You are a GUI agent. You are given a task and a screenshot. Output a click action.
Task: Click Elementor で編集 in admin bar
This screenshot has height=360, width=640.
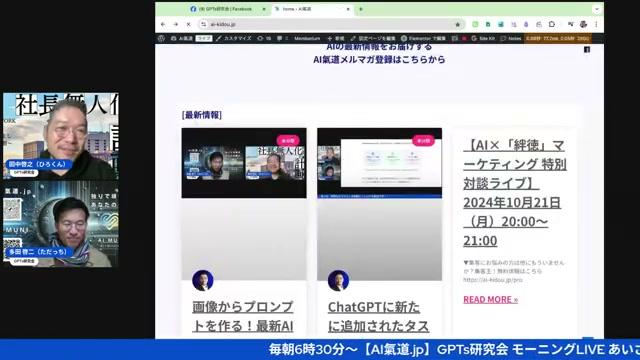[x=423, y=38]
